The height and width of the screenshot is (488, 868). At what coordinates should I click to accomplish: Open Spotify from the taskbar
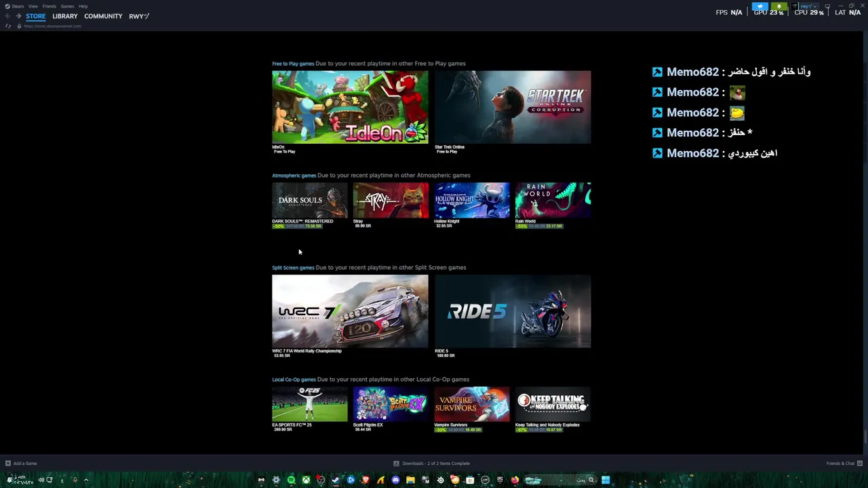click(x=292, y=480)
